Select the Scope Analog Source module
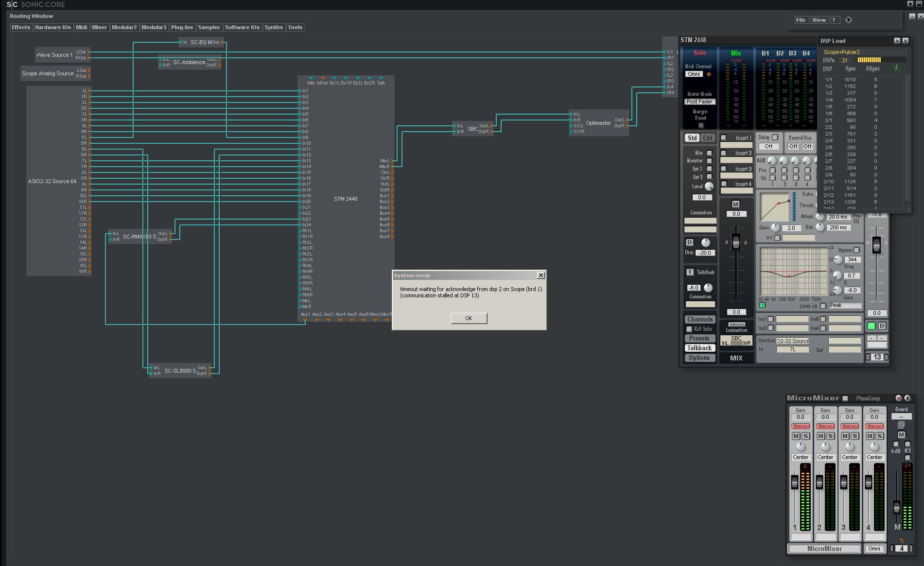 click(x=55, y=73)
